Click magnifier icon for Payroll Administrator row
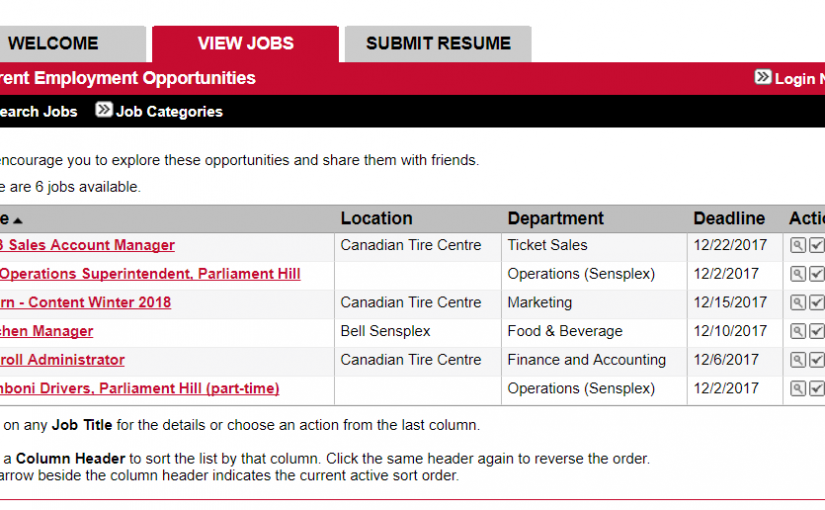825x510 pixels. tap(797, 360)
